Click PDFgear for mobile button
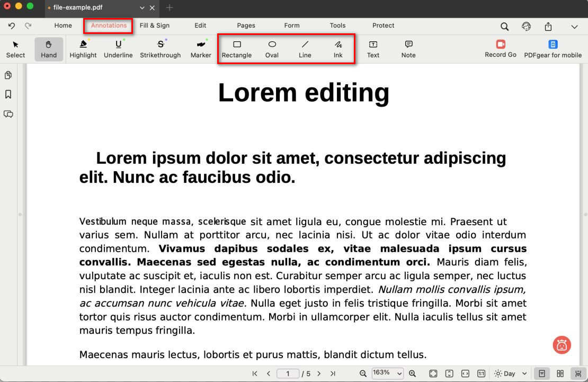 pos(553,49)
